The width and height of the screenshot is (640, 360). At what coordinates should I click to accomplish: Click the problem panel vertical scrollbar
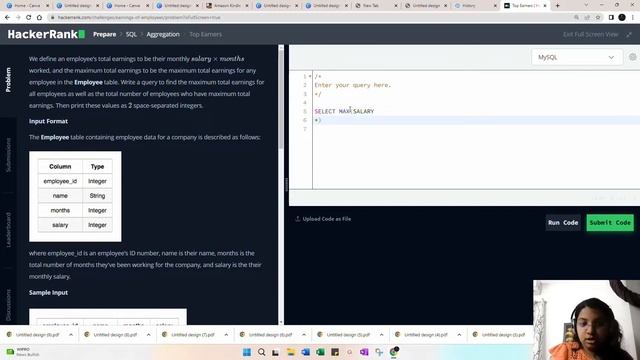pos(281,100)
